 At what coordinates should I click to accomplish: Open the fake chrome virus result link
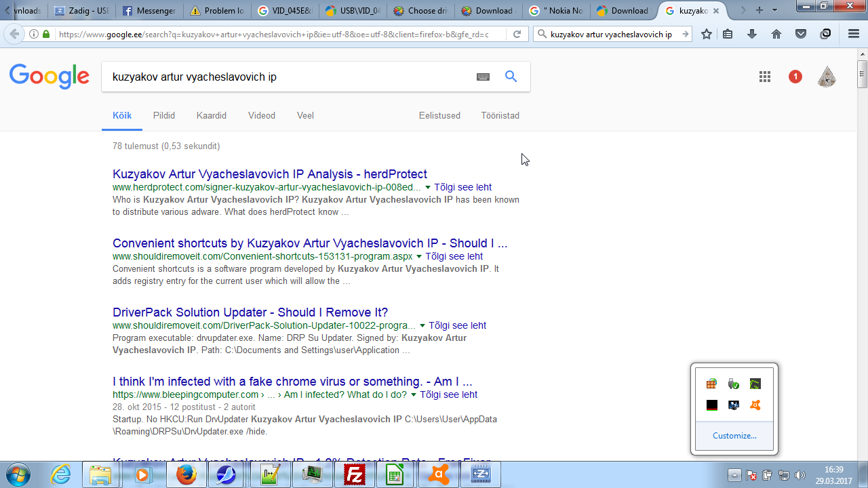point(292,382)
